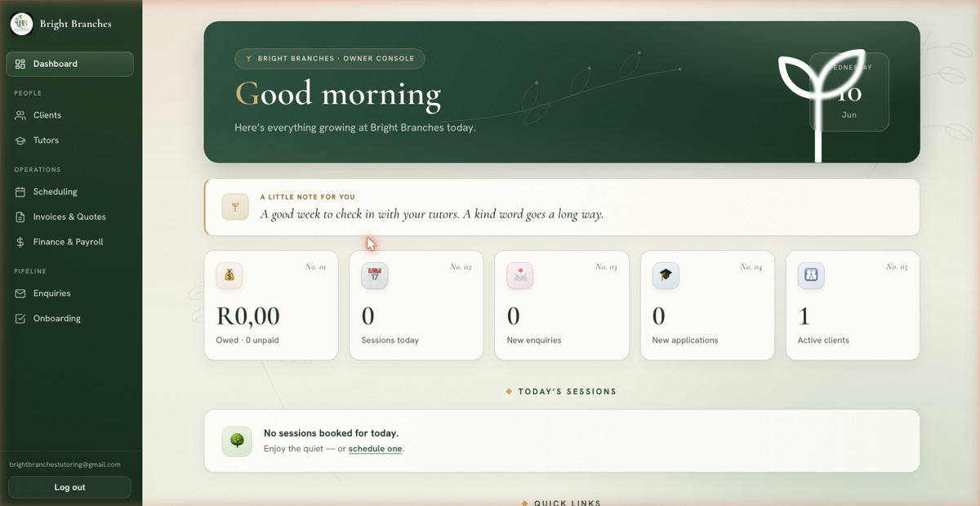980x506 pixels.
Task: Open the Tutors section
Action: (x=69, y=141)
